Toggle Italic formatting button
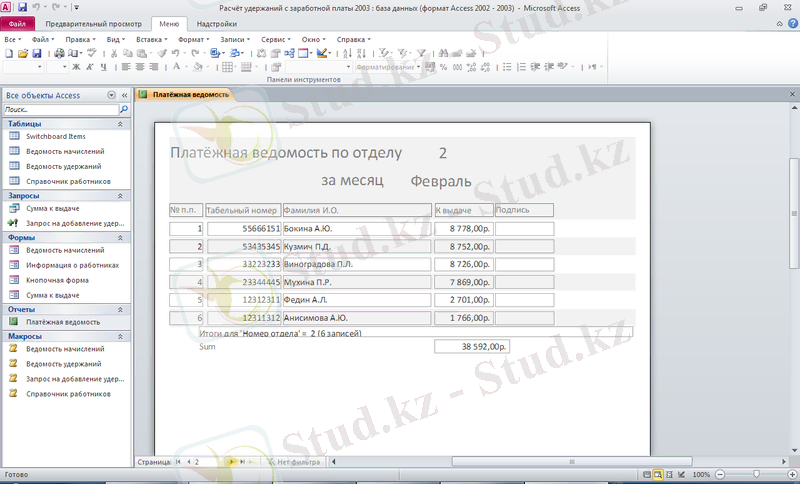800x484 pixels. coord(88,67)
